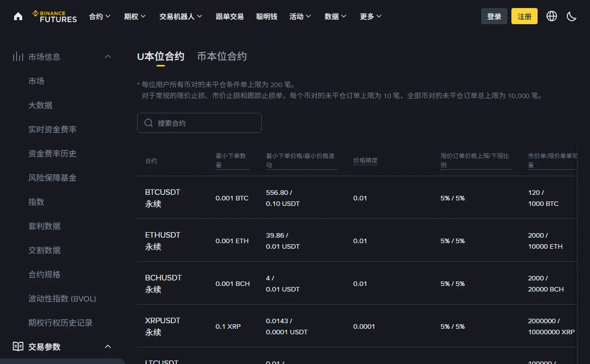Viewport: 590px width, 364px height.
Task: Click the 2000 / 10000 ETH cell
Action: pyautogui.click(x=545, y=241)
